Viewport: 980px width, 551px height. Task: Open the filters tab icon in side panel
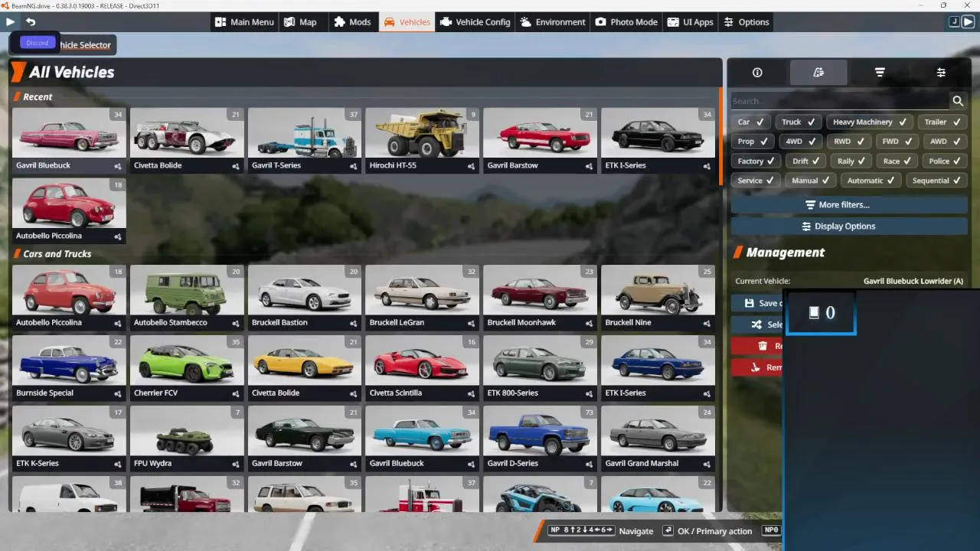point(880,73)
